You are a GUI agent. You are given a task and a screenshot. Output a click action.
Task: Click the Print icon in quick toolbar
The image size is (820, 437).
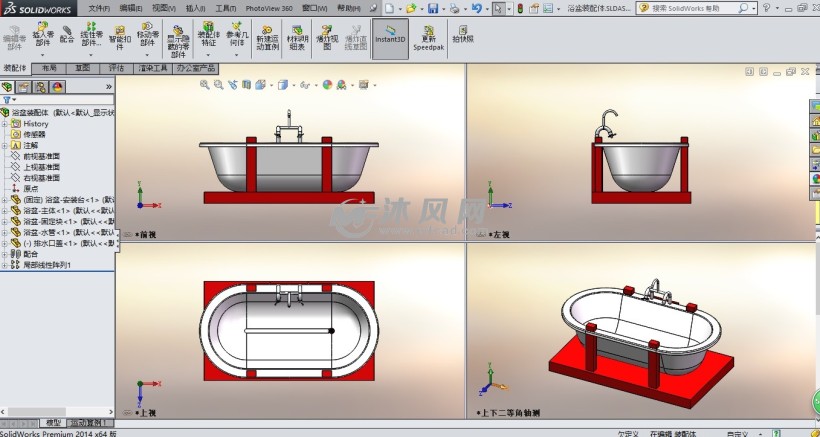pyautogui.click(x=454, y=8)
